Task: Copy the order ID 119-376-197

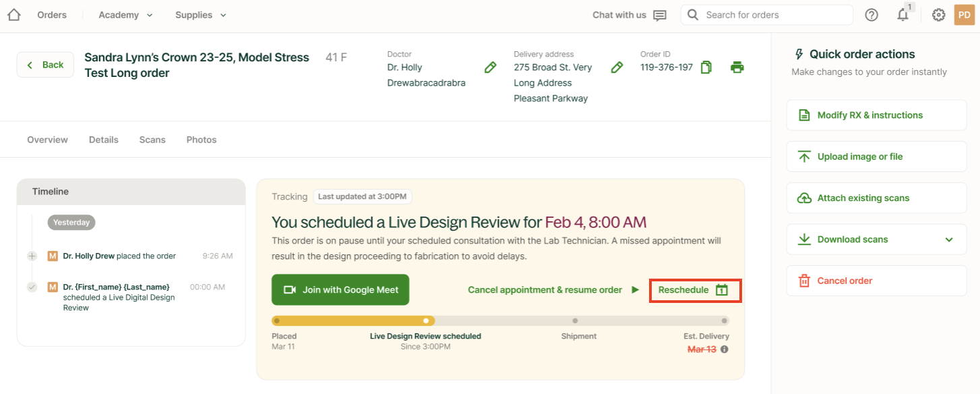Action: [x=706, y=67]
